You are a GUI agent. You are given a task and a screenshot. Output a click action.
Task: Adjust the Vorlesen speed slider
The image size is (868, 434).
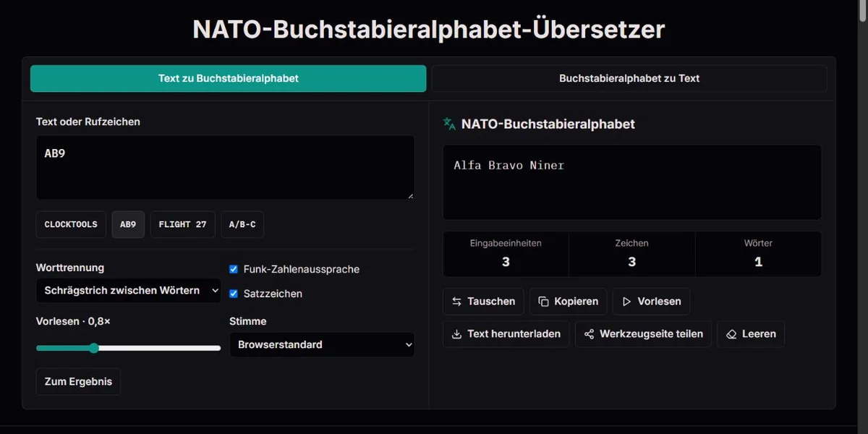pos(129,348)
